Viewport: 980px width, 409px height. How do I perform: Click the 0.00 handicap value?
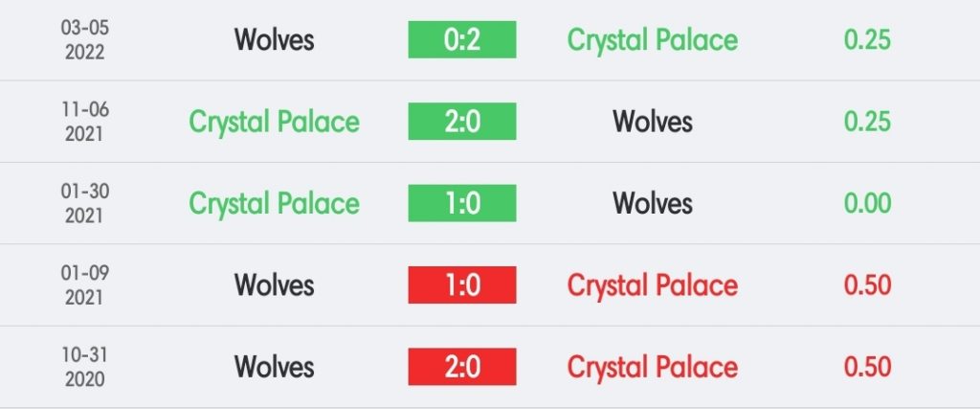867,204
